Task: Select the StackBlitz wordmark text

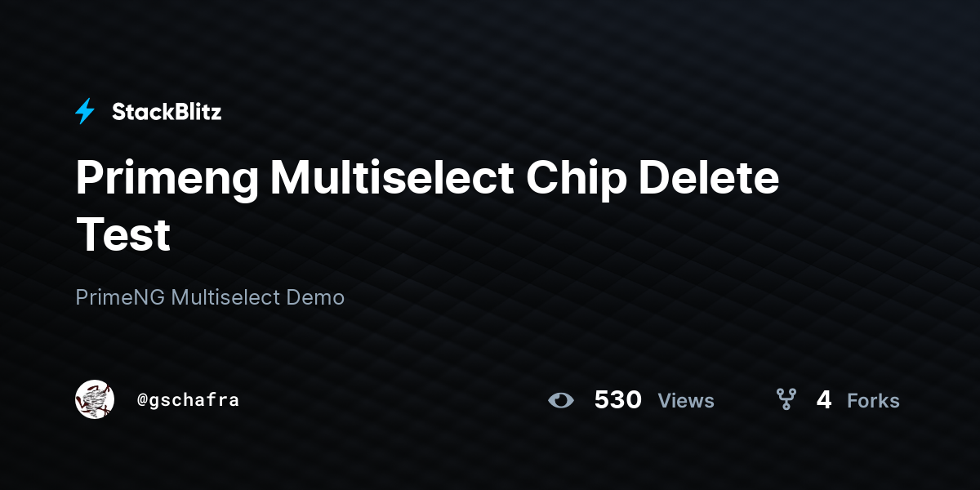Action: [x=167, y=112]
